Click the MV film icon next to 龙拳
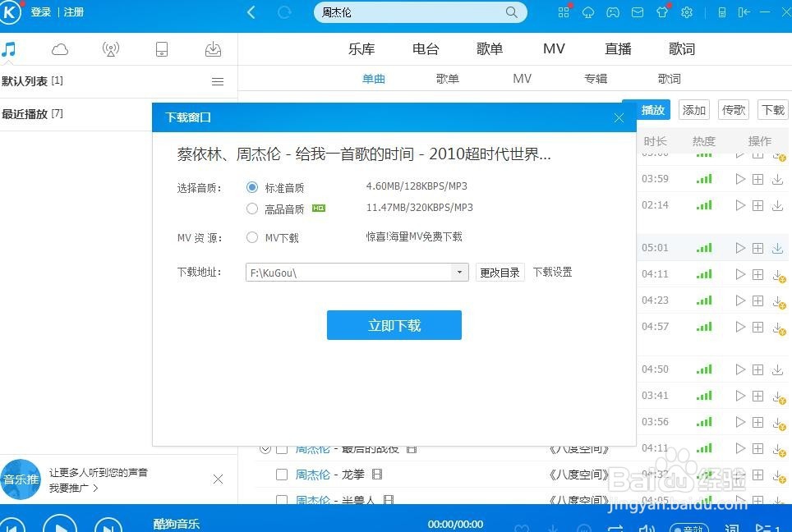 pyautogui.click(x=377, y=475)
